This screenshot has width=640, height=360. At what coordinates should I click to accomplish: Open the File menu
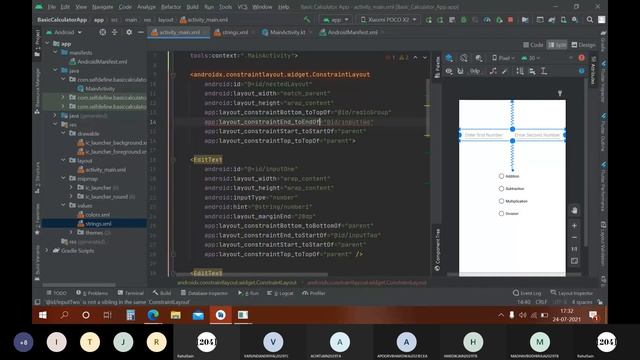point(51,7)
